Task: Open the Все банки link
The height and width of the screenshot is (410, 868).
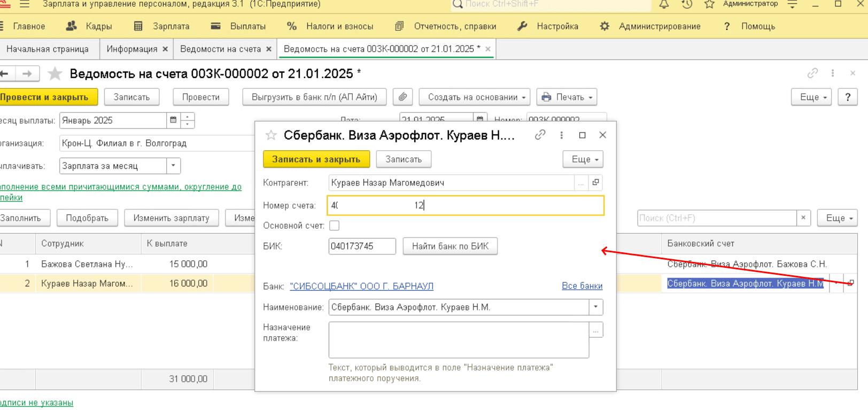Action: [x=582, y=286]
